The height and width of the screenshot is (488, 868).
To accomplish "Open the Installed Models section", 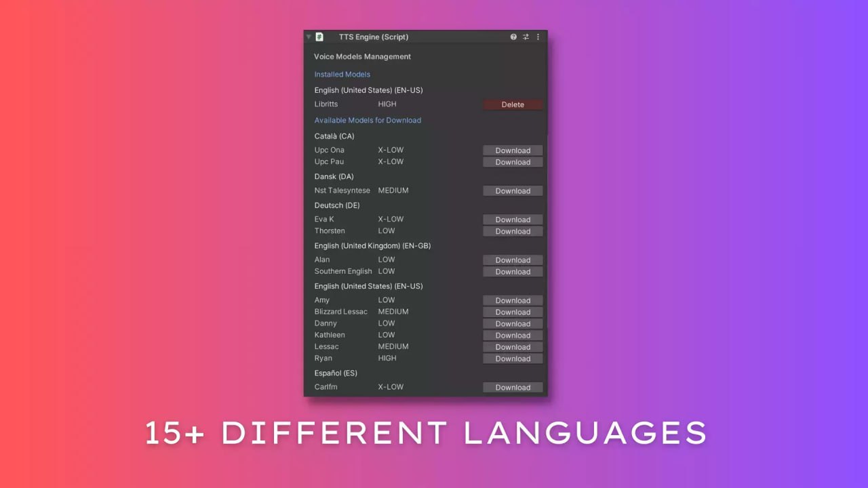I will click(x=342, y=74).
